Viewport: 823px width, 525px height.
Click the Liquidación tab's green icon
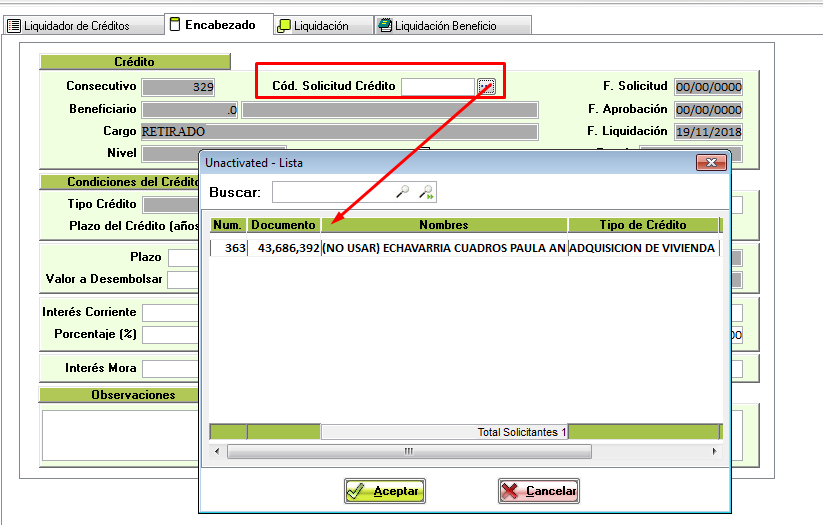tap(284, 26)
